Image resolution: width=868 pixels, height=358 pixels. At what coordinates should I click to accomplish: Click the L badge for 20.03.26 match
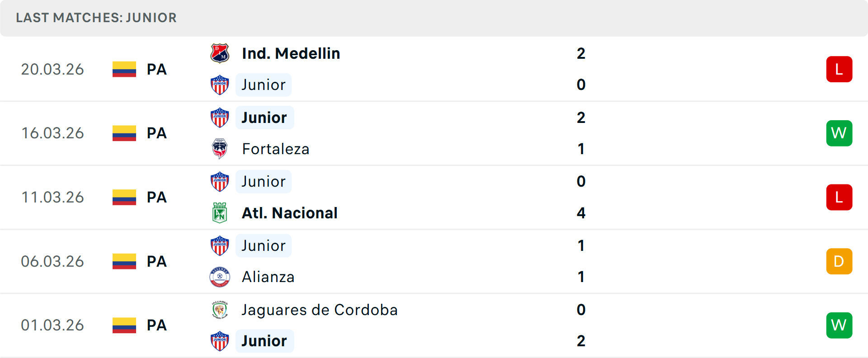point(839,69)
